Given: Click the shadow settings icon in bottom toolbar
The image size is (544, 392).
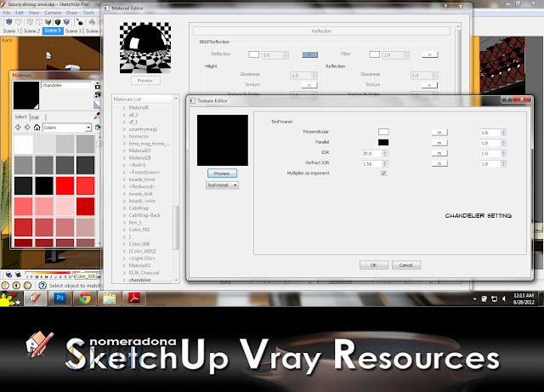Looking at the screenshot, I should click(x=8, y=275).
